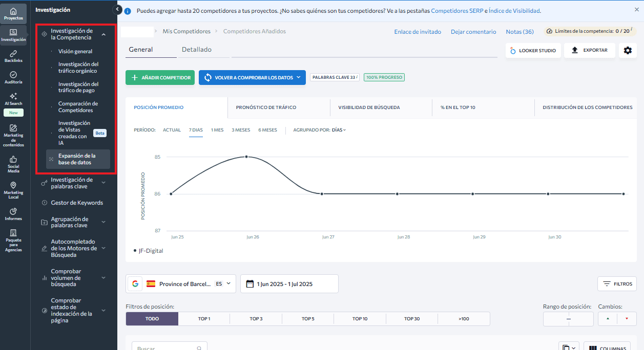Screen dimensions: 644x350
Task: Click Añadir competidor button
Action: coord(160,78)
